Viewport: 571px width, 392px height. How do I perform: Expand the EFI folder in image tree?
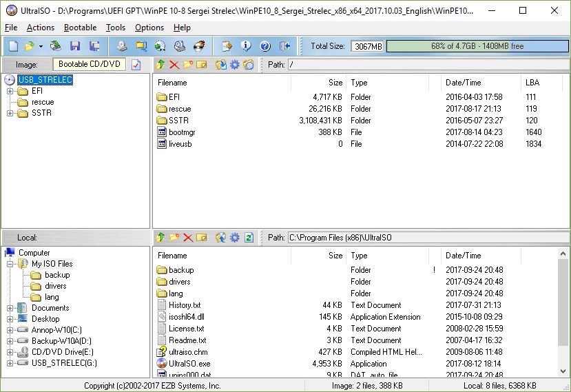[x=10, y=91]
